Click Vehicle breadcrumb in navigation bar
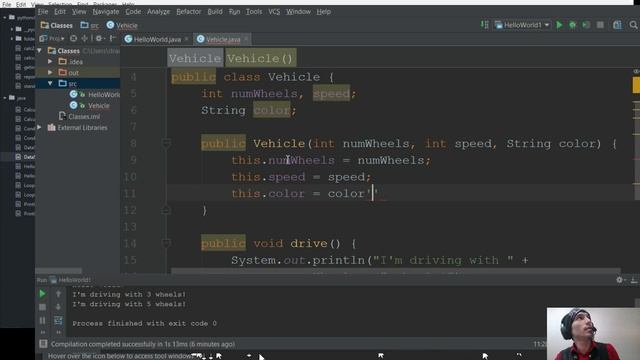Screen dimensions: 640x360 (122, 25)
